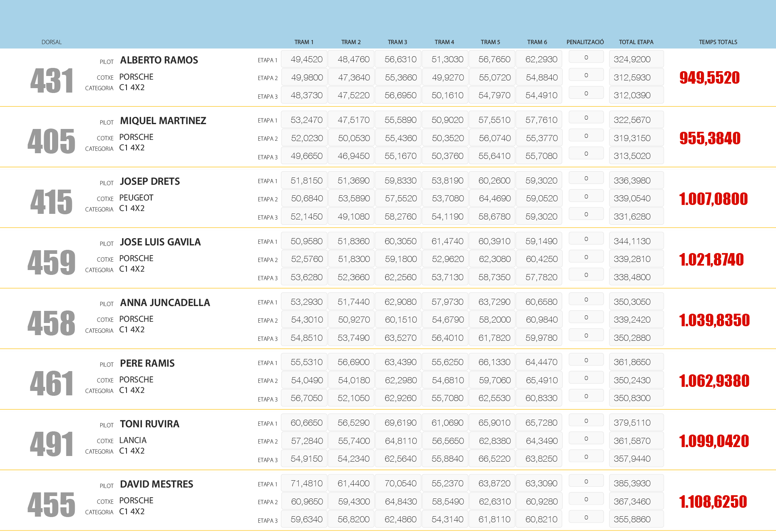This screenshot has height=532, width=776.
Task: Click total time 949,5520 in red
Action: point(709,78)
